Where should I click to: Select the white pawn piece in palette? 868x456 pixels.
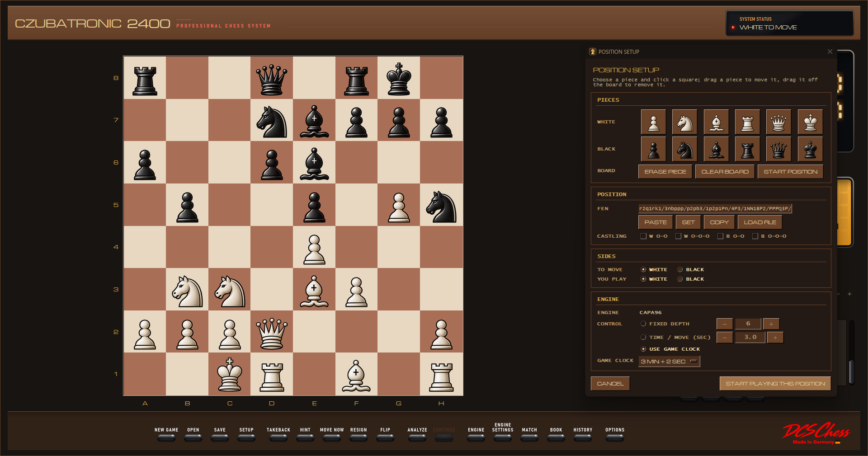point(653,122)
